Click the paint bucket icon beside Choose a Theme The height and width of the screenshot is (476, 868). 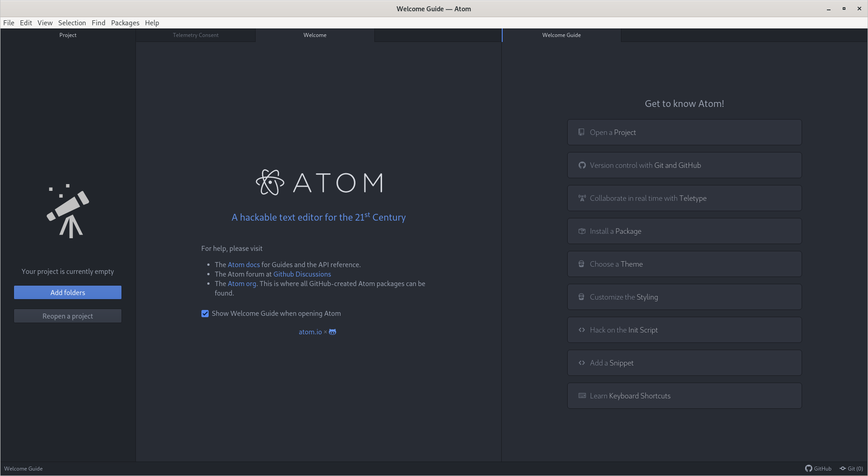tap(582, 264)
